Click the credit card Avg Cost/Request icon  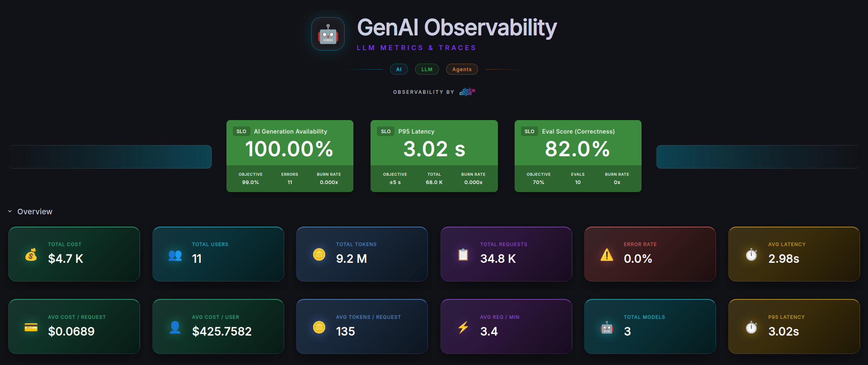pyautogui.click(x=31, y=328)
